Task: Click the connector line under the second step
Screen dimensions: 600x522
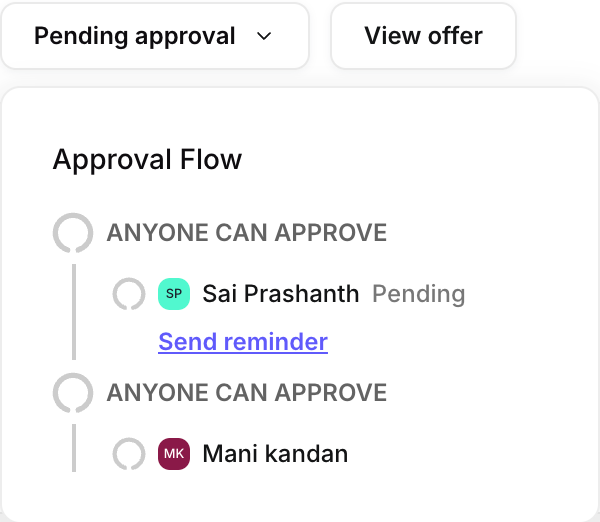Action: tap(73, 446)
